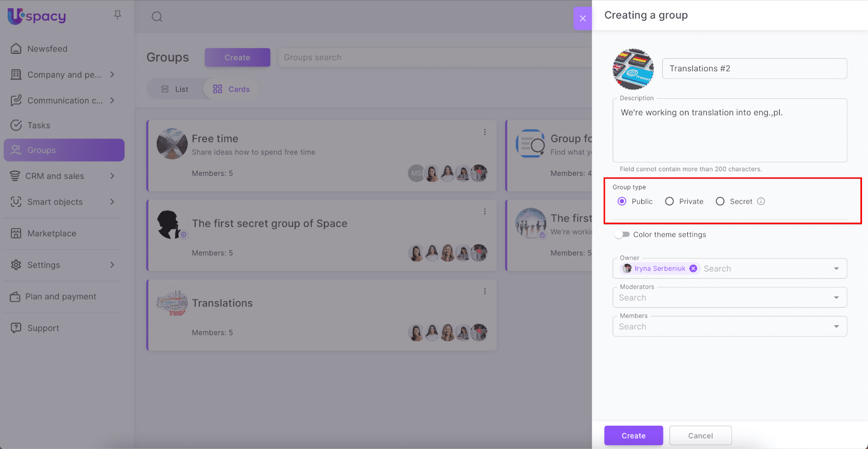868x449 pixels.
Task: Remove Iryna Serbeniuk from Owner field
Action: 693,269
